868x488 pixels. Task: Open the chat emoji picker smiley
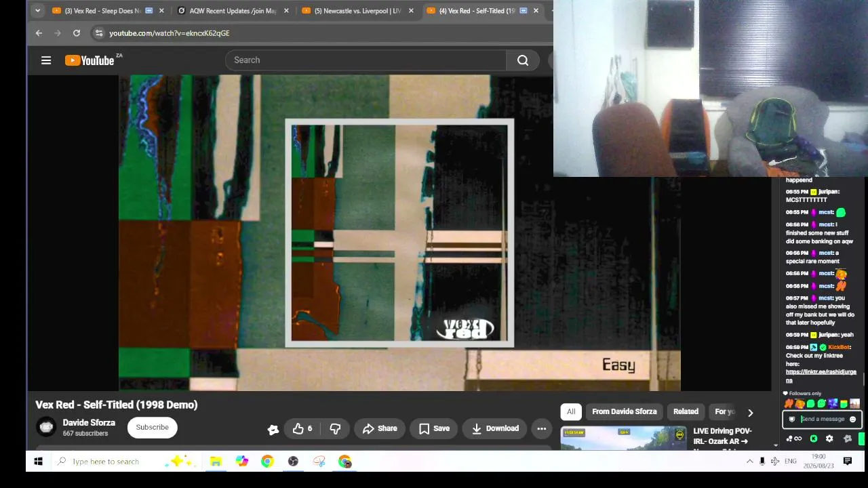(x=853, y=420)
